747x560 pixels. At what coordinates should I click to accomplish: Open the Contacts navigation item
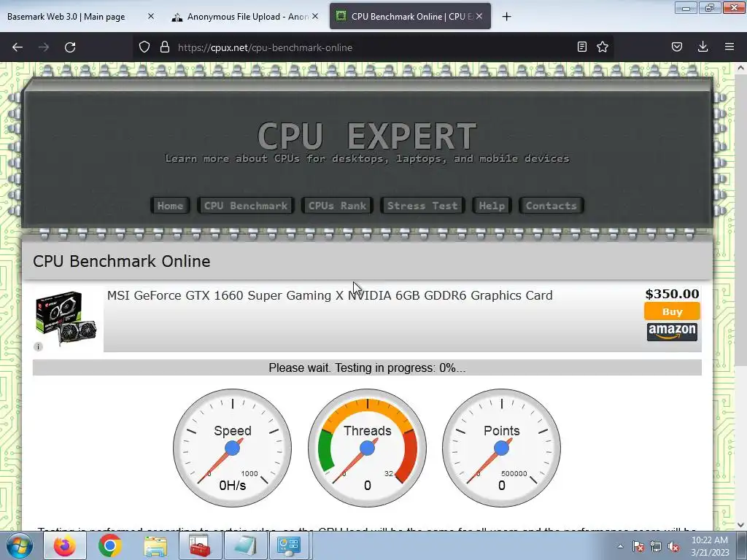tap(551, 206)
